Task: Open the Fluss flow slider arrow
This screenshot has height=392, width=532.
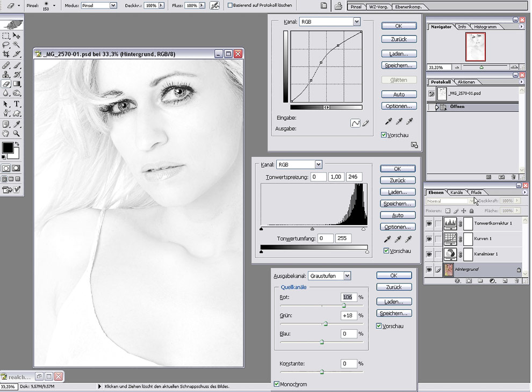Action: coord(202,5)
